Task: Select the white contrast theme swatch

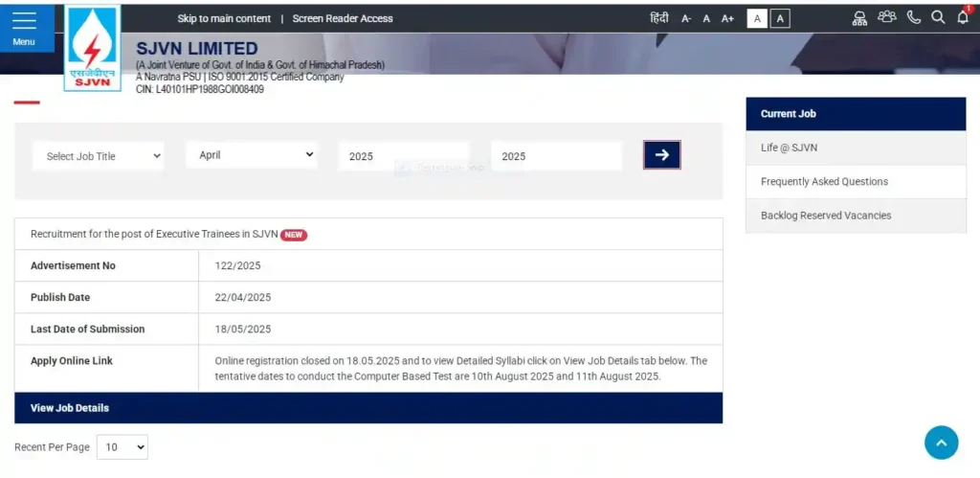Action: click(757, 19)
